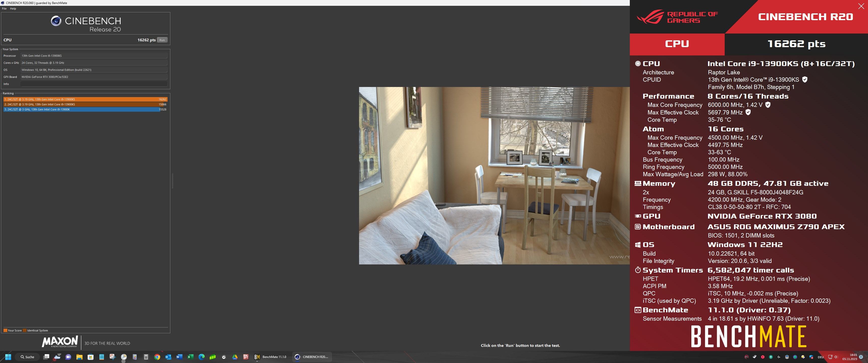Open the volume control in system tray

tap(836, 357)
